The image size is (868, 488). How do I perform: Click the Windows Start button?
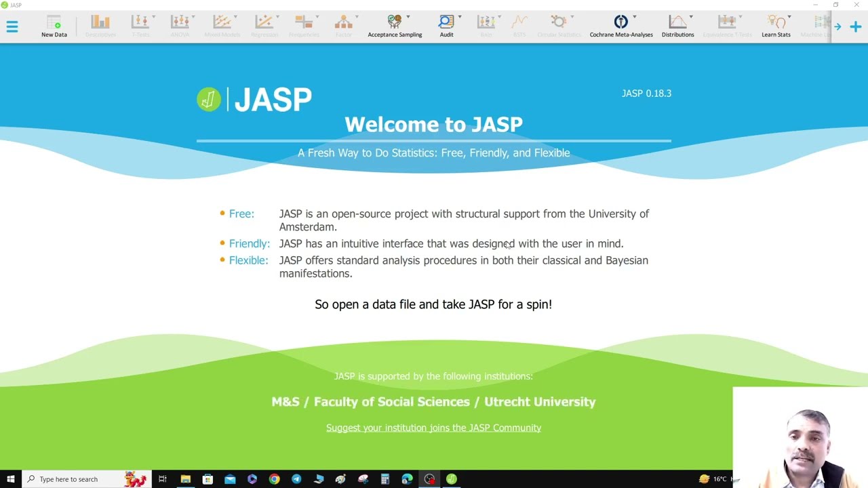tap(11, 479)
